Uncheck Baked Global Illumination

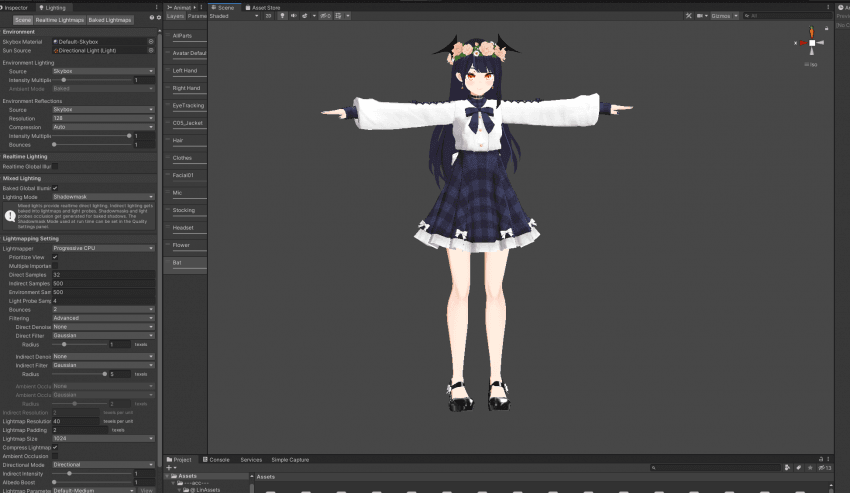click(x=55, y=188)
